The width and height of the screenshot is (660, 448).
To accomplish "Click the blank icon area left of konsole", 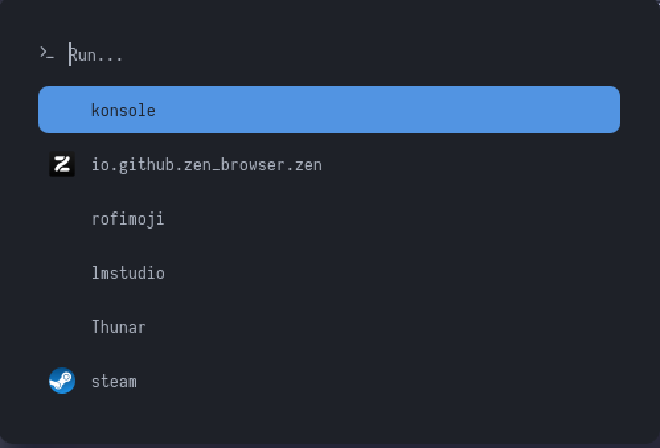I will [62, 110].
